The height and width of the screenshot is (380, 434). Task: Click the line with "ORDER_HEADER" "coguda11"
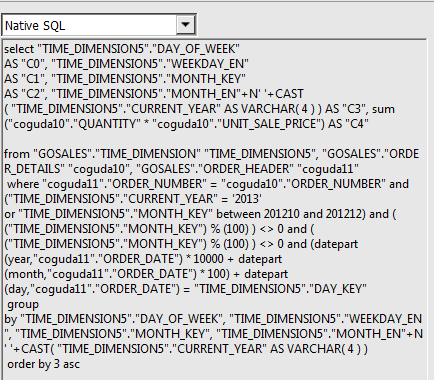[181, 169]
